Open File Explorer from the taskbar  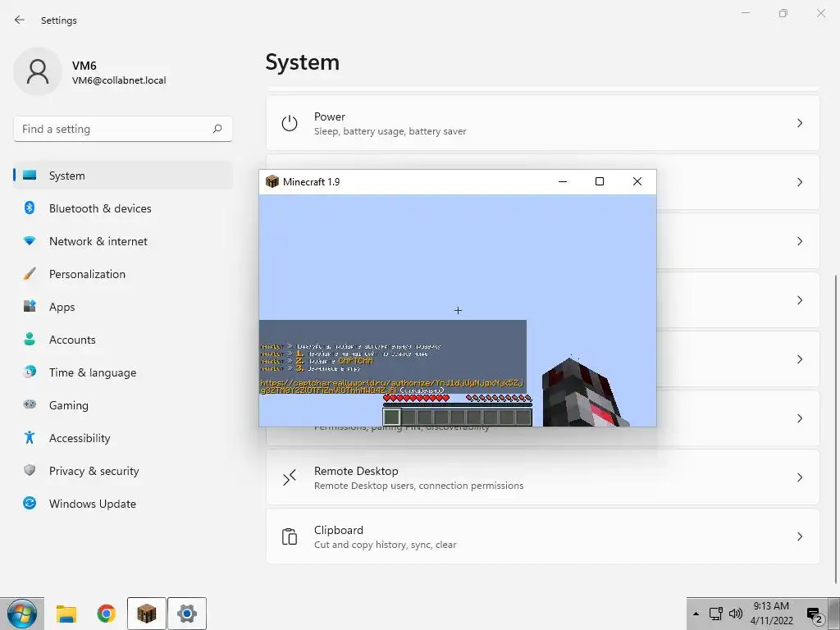pyautogui.click(x=66, y=614)
